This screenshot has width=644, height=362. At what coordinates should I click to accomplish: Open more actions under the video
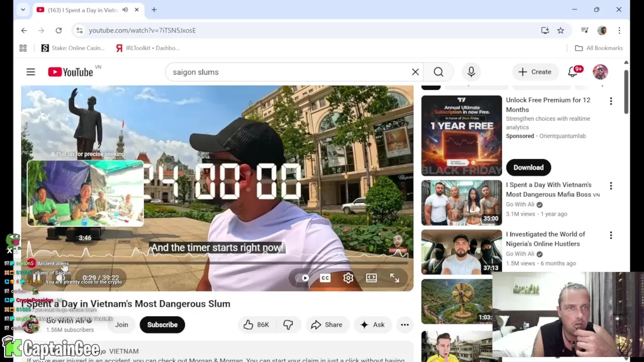click(x=405, y=325)
